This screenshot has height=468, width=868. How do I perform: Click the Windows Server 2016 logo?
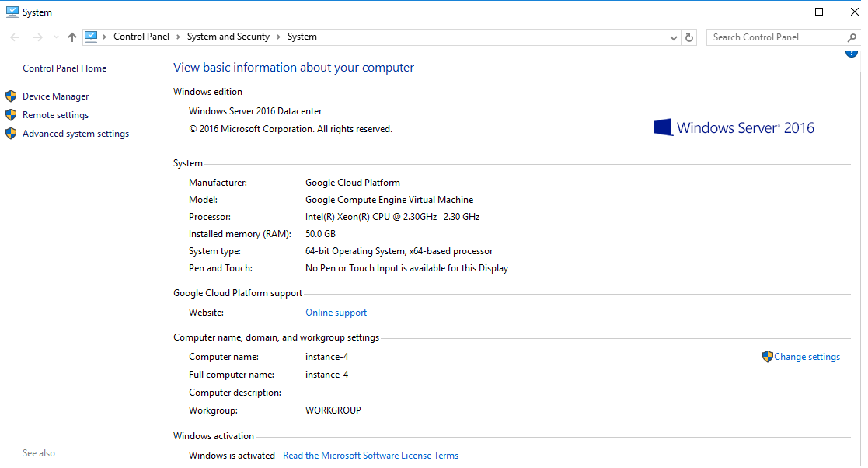point(734,128)
